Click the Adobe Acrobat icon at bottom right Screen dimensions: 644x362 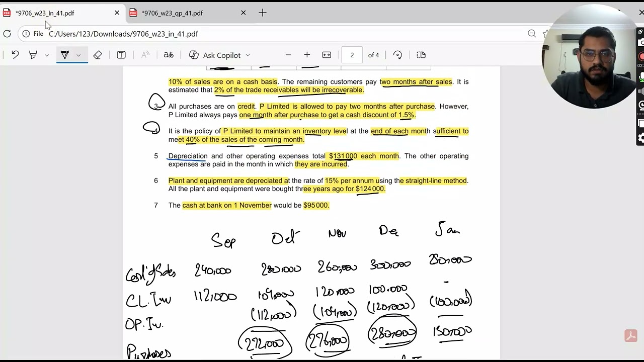[x=631, y=335]
